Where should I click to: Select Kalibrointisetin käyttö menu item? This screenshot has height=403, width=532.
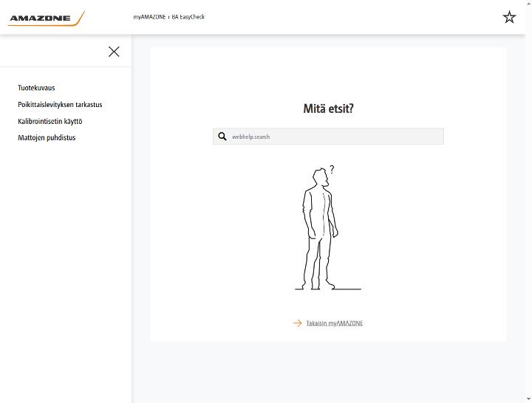click(50, 121)
